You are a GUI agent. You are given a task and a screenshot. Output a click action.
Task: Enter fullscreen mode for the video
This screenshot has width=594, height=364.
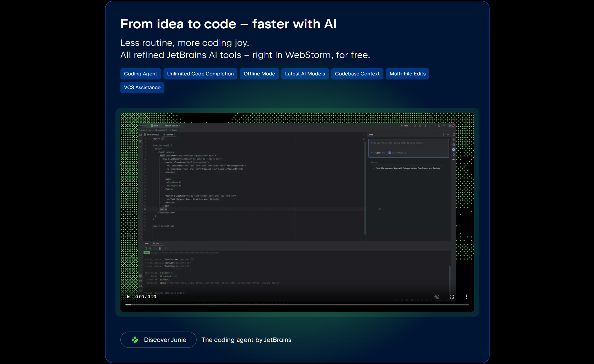(x=451, y=297)
